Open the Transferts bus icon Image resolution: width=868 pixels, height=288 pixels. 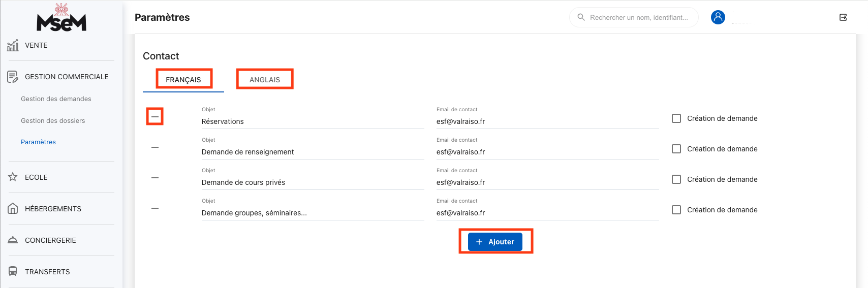tap(13, 272)
